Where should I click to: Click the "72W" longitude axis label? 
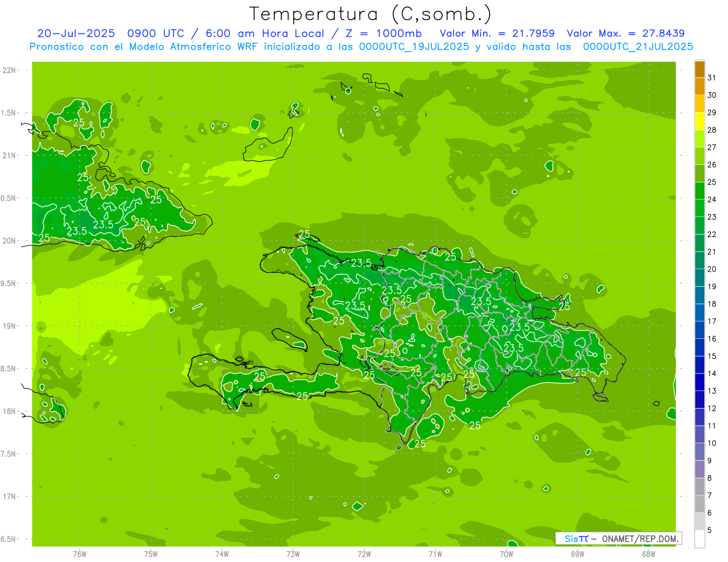[364, 554]
